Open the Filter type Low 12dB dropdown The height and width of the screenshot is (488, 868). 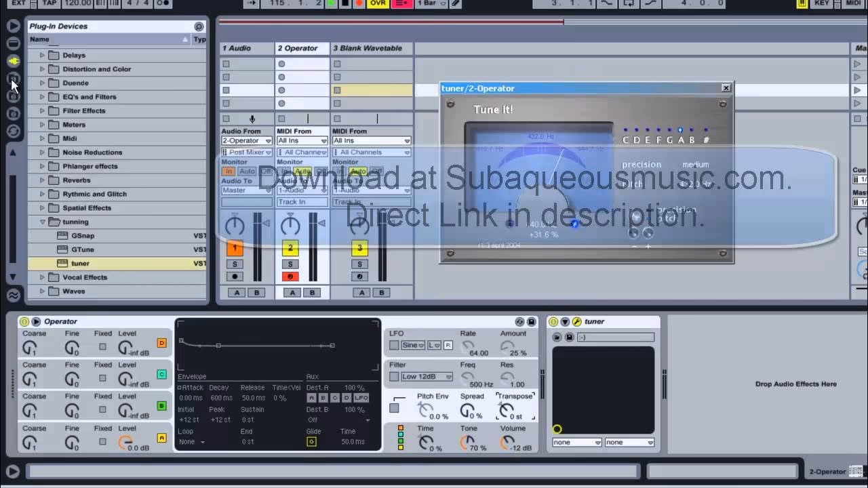pos(427,376)
